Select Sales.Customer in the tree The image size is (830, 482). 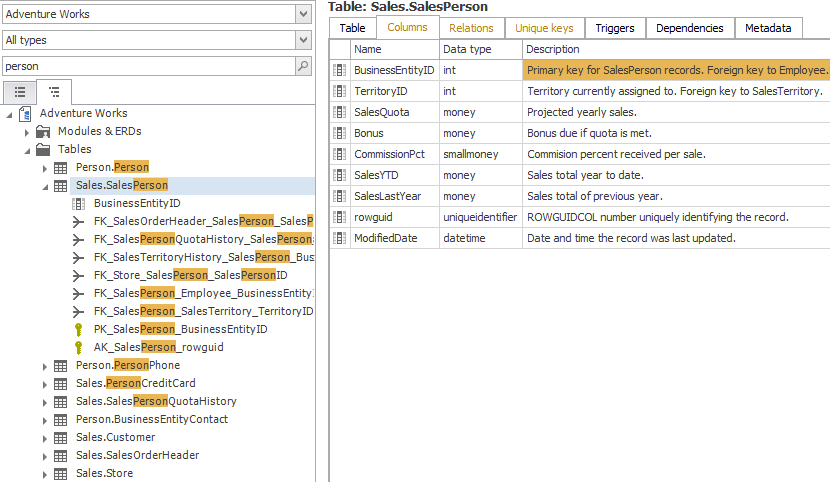click(115, 438)
